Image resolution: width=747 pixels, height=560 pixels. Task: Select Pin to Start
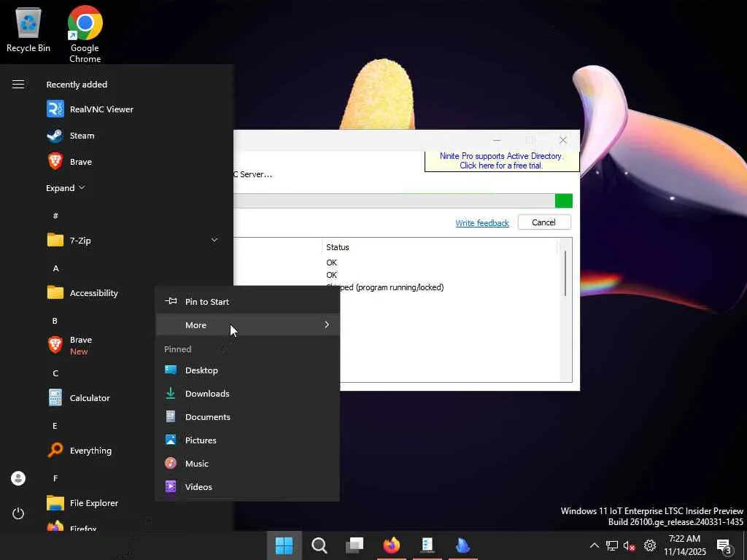coord(247,301)
